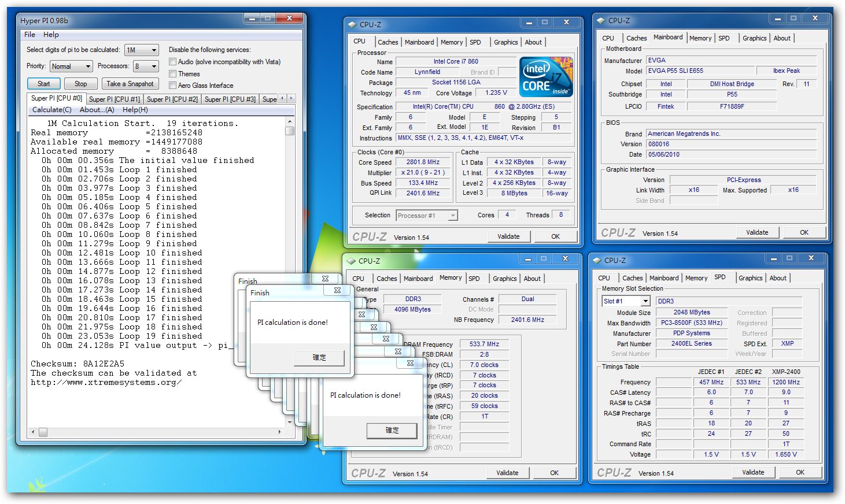845x504 pixels.
Task: Switch to the Super PI [CPU #1] tab
Action: click(115, 99)
